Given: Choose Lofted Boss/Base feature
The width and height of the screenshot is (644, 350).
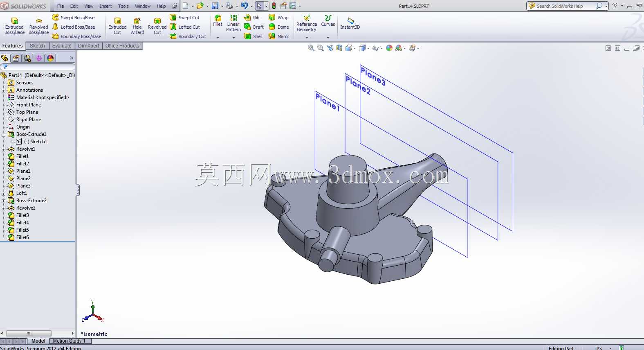Looking at the screenshot, I should click(x=74, y=27).
